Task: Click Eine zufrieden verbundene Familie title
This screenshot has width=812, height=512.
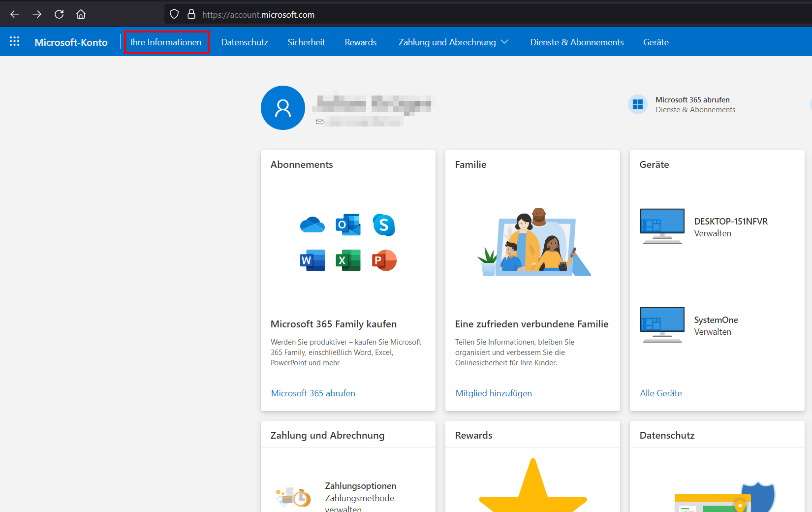Action: click(531, 324)
